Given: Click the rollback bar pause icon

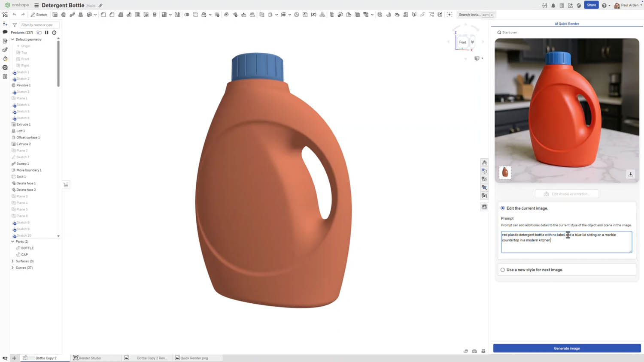Looking at the screenshot, I should point(47,33).
